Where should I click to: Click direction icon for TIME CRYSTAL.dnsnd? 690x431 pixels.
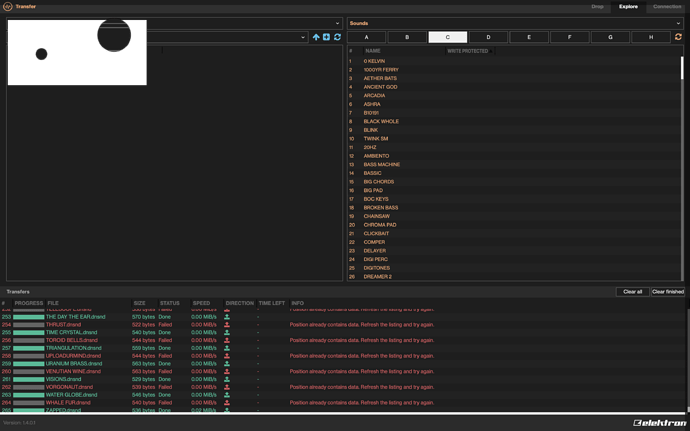coord(227,332)
